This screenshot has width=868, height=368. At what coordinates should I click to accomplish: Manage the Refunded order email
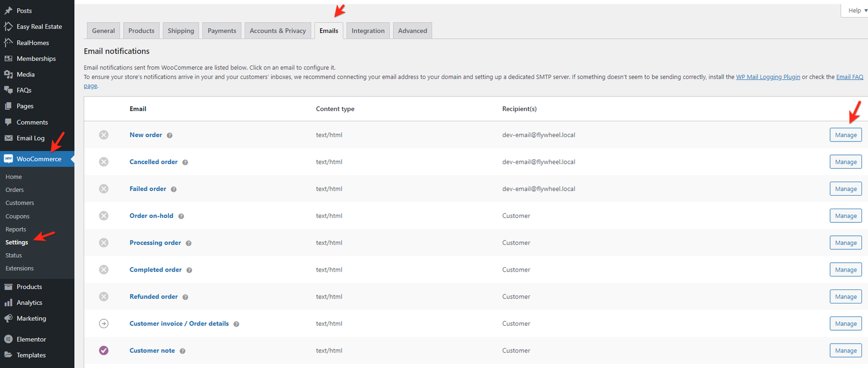846,296
